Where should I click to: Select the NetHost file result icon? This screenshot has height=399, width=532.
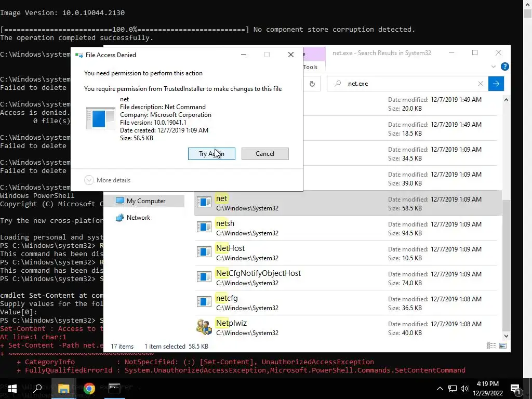coord(204,252)
